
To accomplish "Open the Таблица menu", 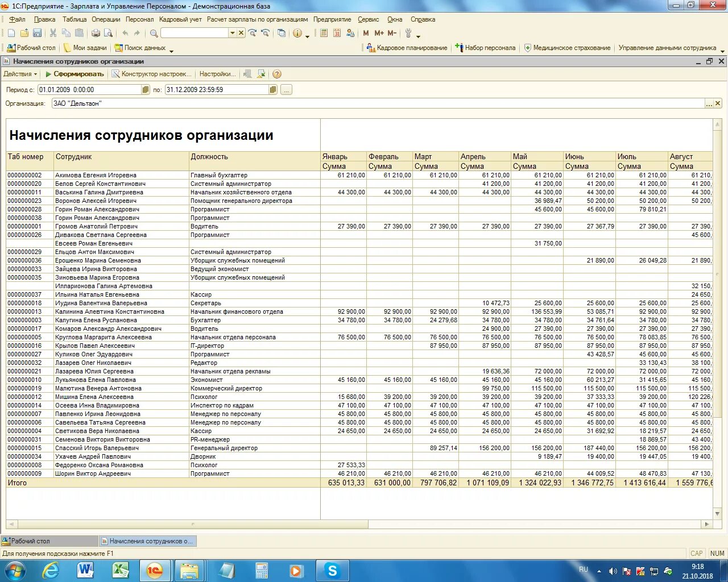I will [75, 19].
